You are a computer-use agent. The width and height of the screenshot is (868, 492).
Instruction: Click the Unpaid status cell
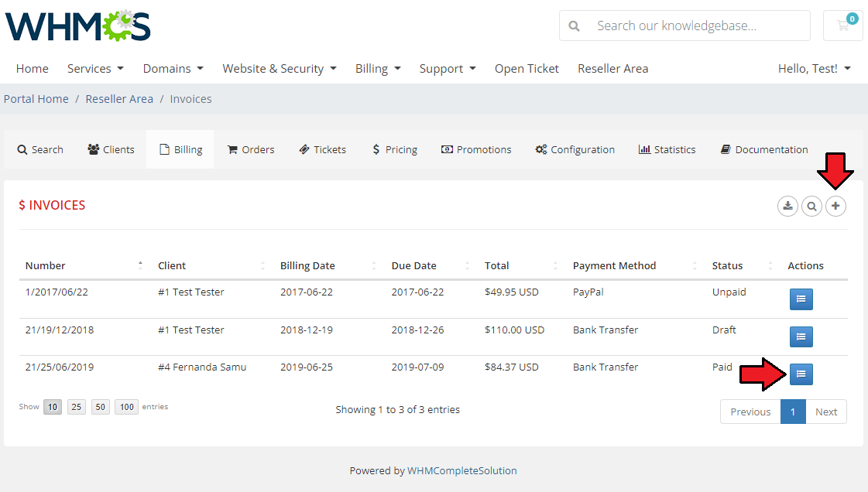pyautogui.click(x=729, y=292)
